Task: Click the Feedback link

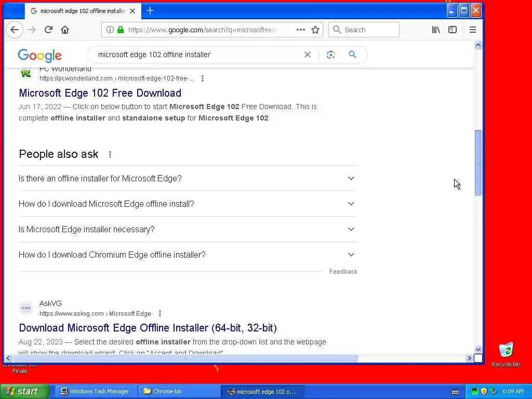Action: coord(343,272)
